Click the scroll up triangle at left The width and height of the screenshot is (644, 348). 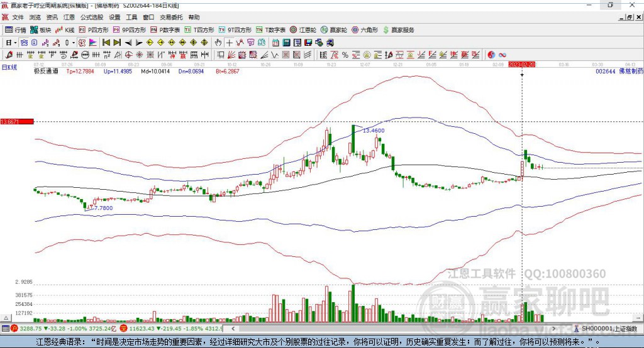click(6, 318)
